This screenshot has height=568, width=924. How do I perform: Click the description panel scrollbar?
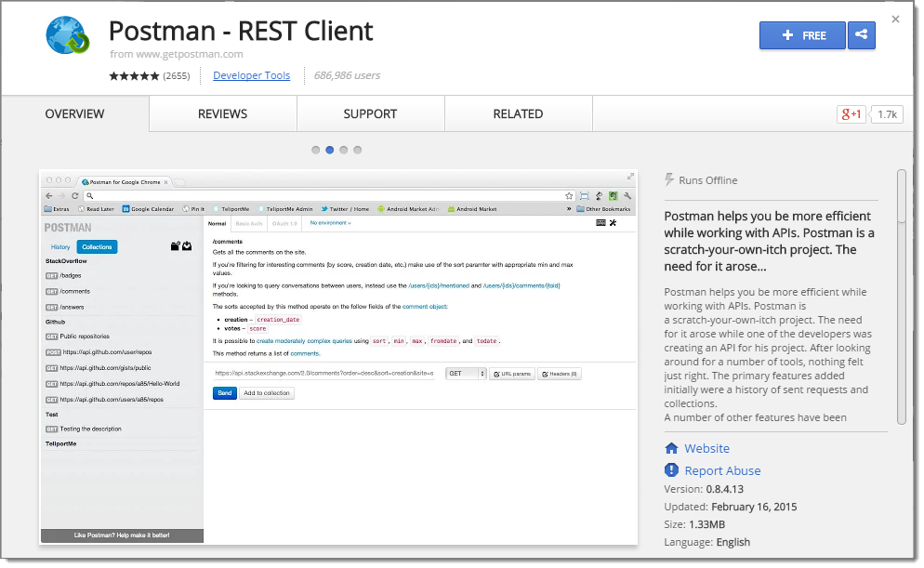click(x=901, y=297)
